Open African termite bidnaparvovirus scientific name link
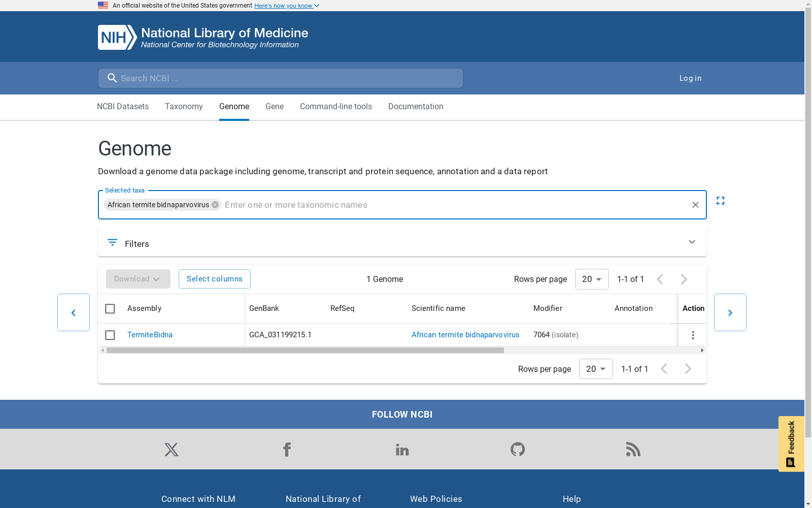 [x=465, y=335]
